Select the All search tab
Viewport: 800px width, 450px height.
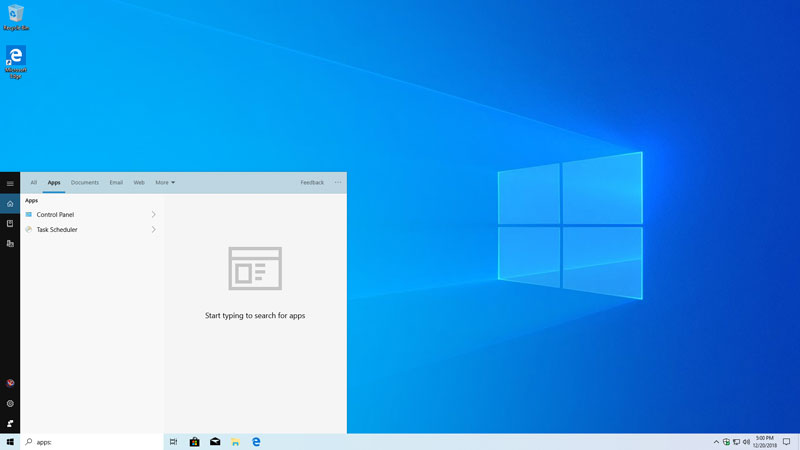click(x=34, y=183)
